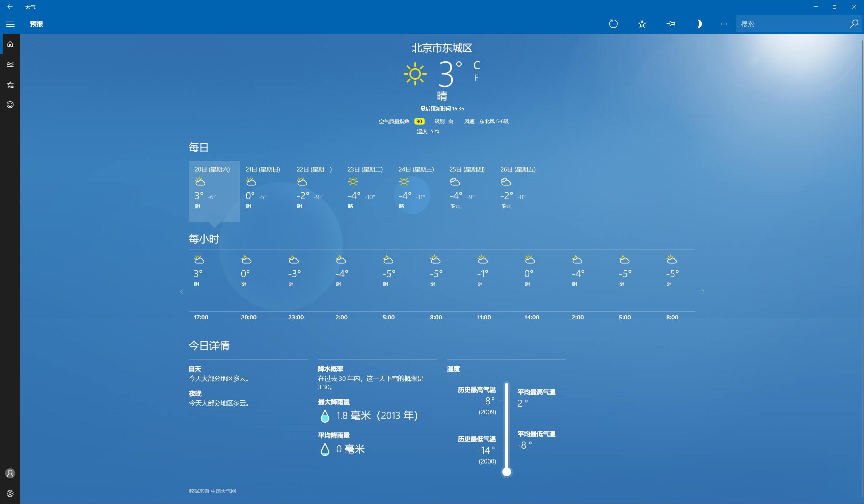Open the 中国天气网 data source link
Screen dimensions: 864x504
223,491
